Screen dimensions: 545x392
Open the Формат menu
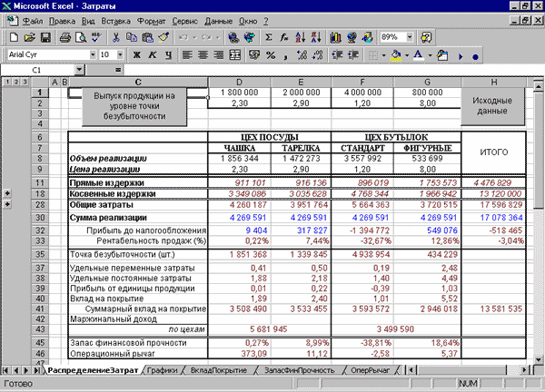pos(151,21)
